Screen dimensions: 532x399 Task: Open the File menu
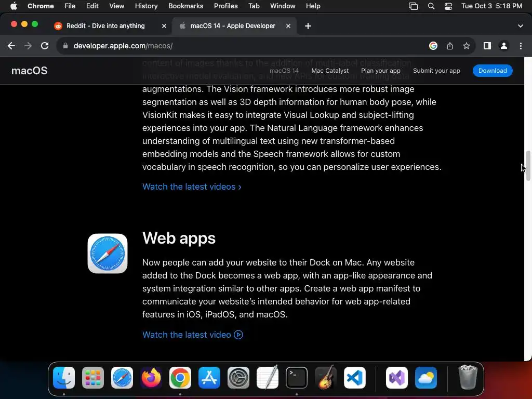coord(70,6)
